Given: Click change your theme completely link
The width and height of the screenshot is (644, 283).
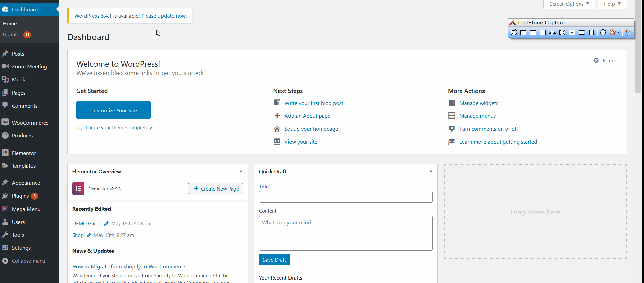Looking at the screenshot, I should 118,128.
